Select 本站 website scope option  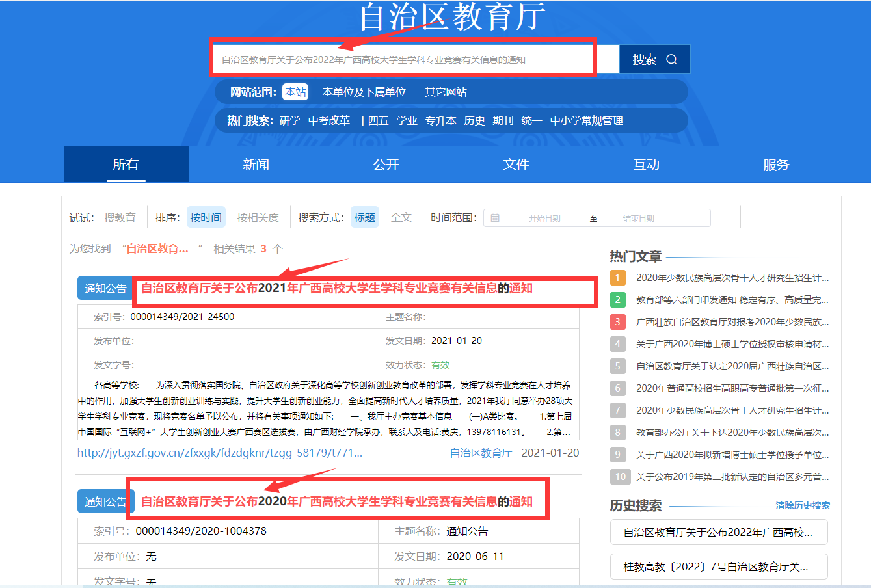pos(295,92)
